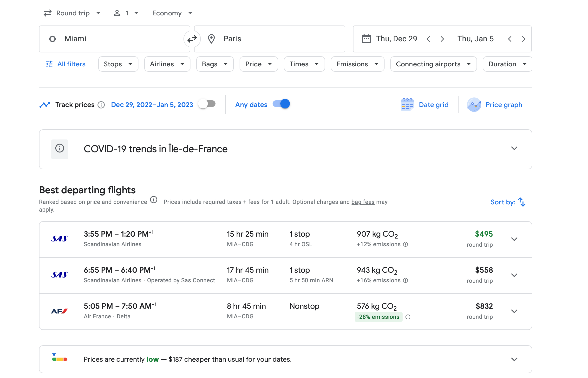Click the previous-day arrow for Thu, Jan 5
The width and height of the screenshot is (588, 378).
510,39
